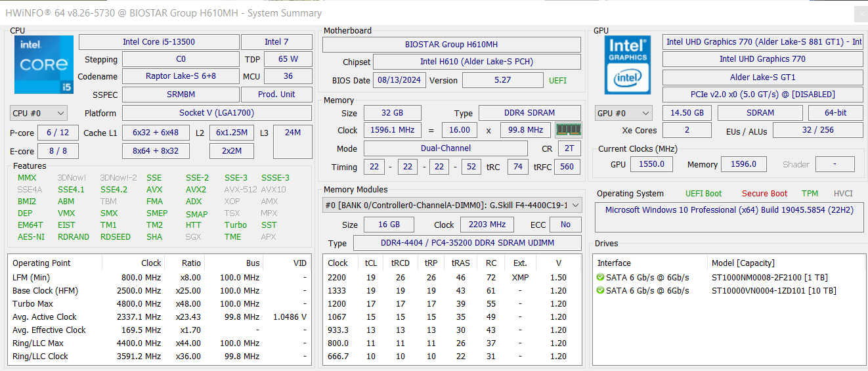Click the P-core 6 / 12 value
The image size is (868, 371).
coord(58,133)
